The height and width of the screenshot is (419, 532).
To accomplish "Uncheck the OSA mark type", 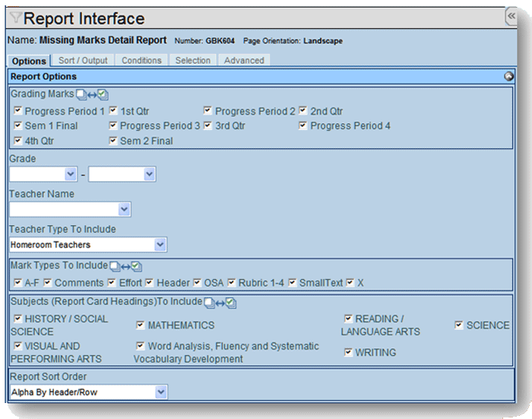I will pyautogui.click(x=197, y=282).
